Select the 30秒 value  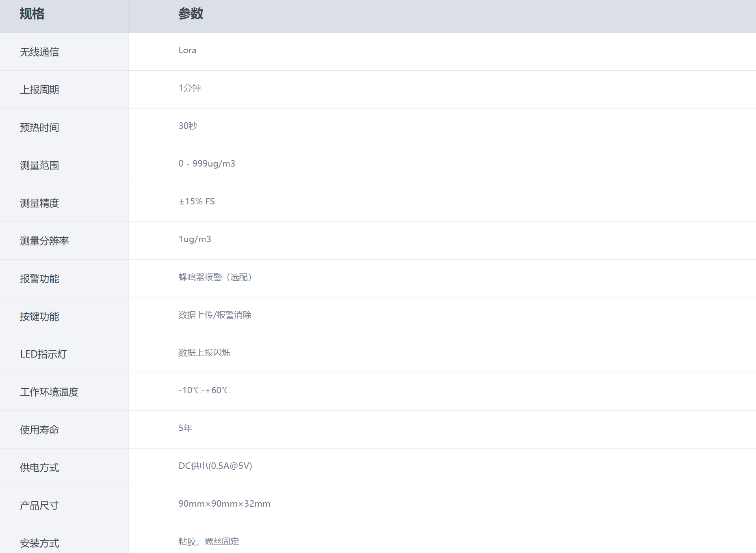188,126
